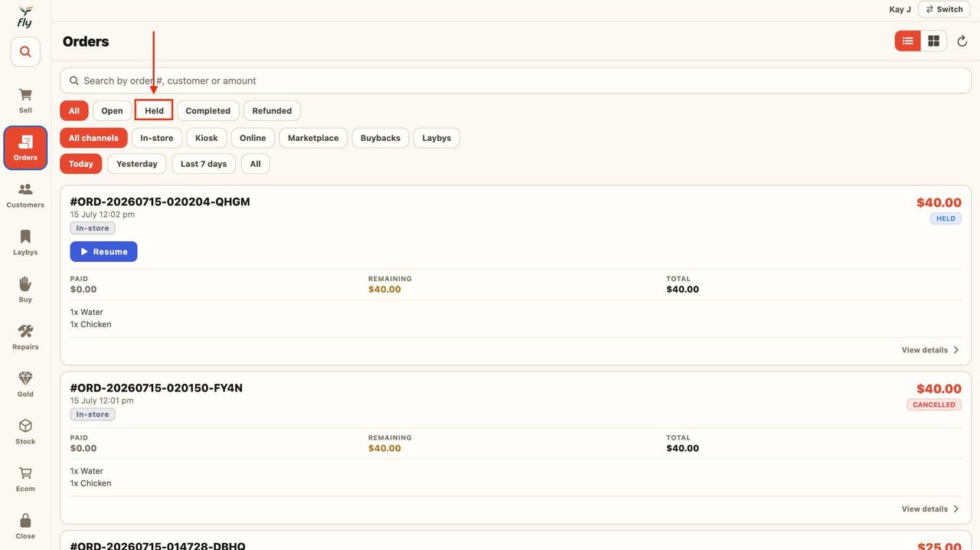Switch to list view layout
The width and height of the screenshot is (980, 550).
pyautogui.click(x=908, y=41)
